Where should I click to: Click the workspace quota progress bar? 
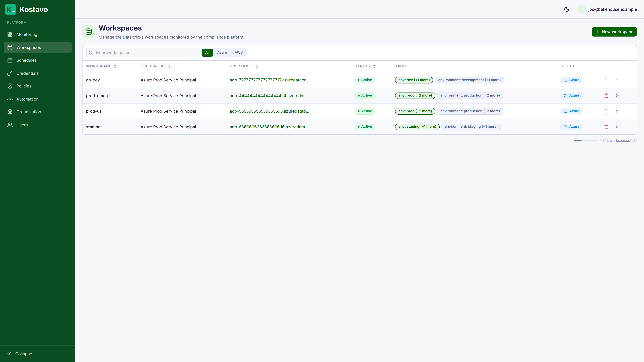(585, 141)
